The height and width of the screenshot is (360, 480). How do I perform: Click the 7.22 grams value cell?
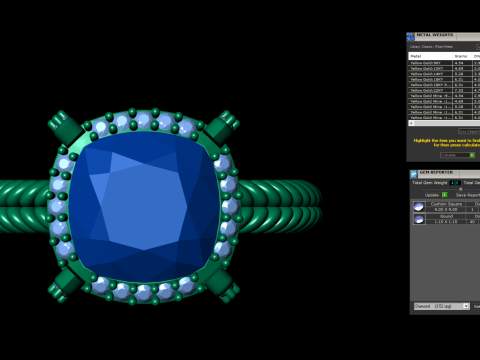tap(462, 90)
